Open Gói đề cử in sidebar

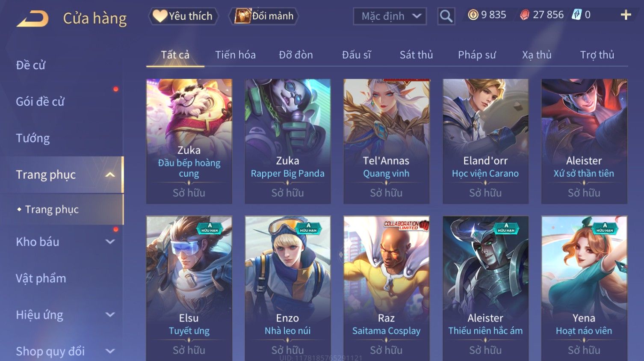pos(40,102)
